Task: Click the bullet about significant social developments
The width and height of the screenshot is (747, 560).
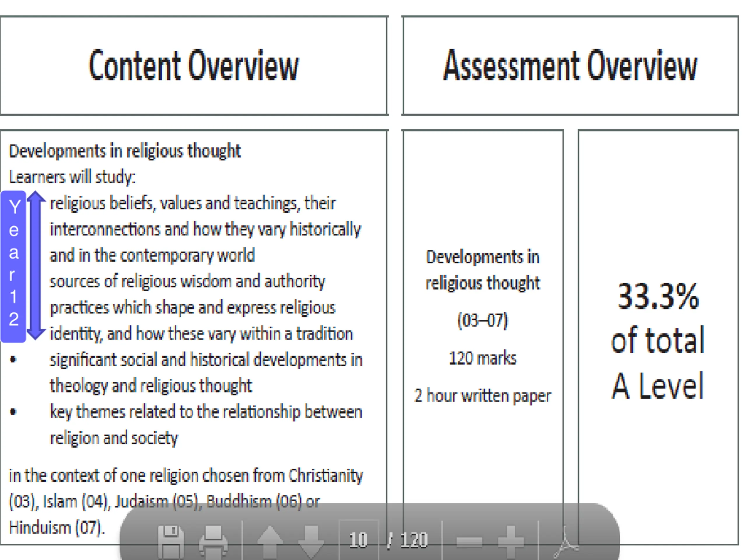Action: point(206,373)
